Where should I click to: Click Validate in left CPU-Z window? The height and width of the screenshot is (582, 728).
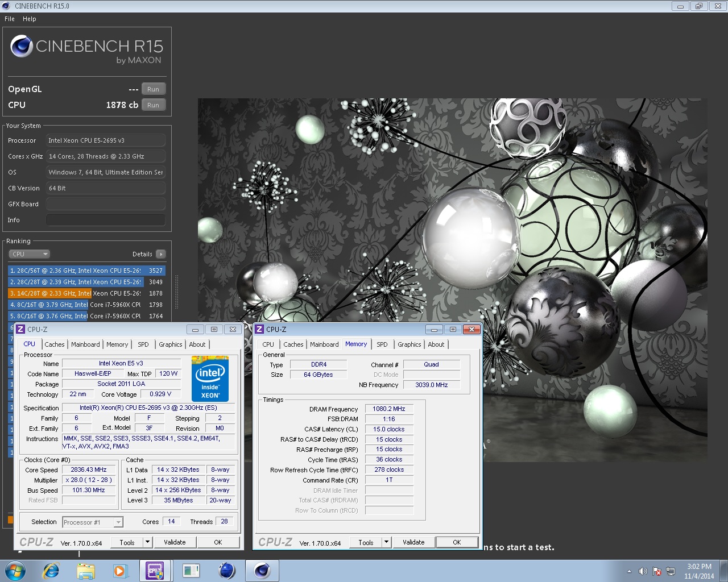pos(175,542)
